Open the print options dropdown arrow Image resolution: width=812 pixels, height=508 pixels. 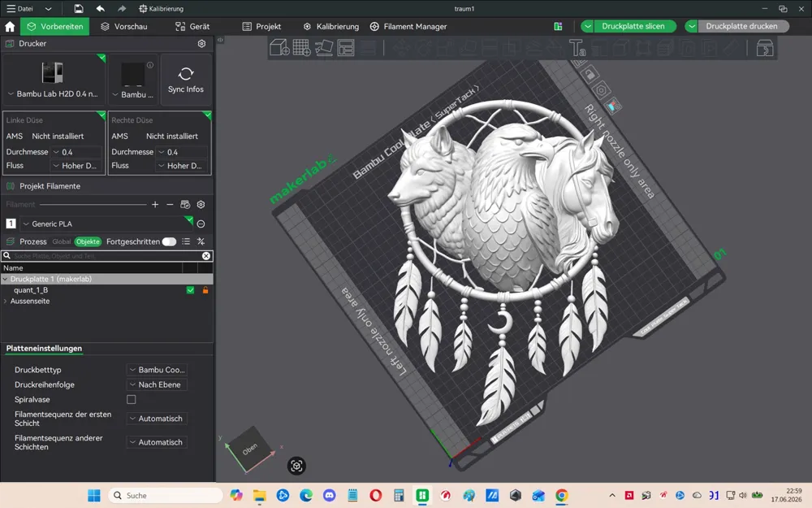click(x=691, y=27)
